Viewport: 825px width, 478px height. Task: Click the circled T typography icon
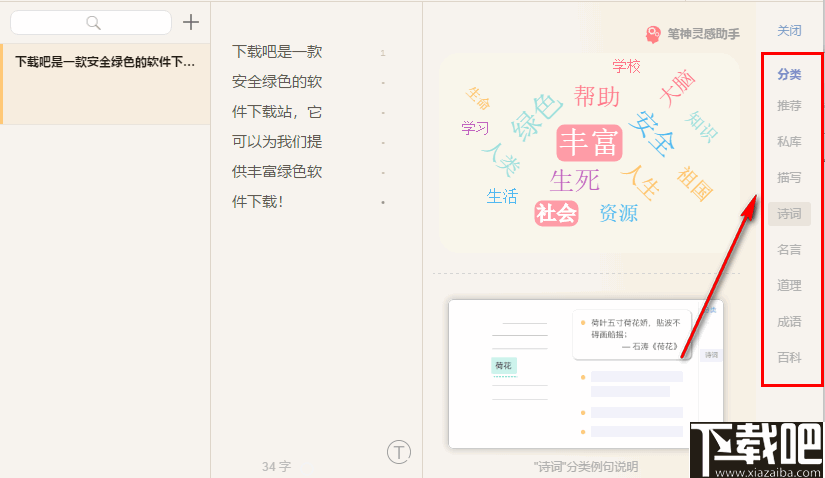click(399, 452)
